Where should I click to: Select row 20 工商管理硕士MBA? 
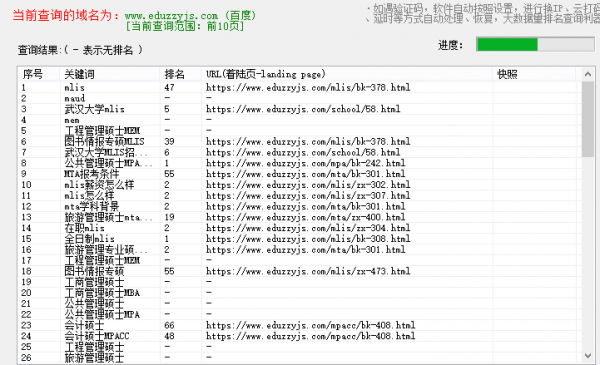pyautogui.click(x=297, y=293)
